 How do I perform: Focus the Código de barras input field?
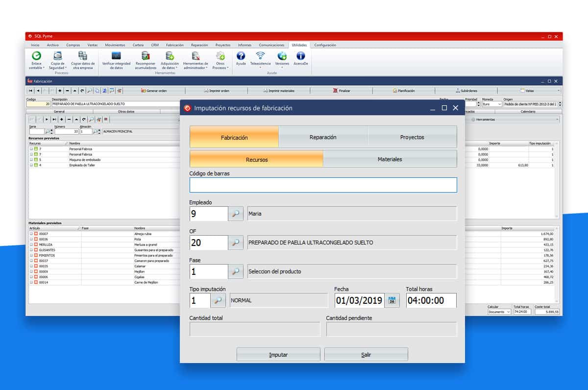323,185
